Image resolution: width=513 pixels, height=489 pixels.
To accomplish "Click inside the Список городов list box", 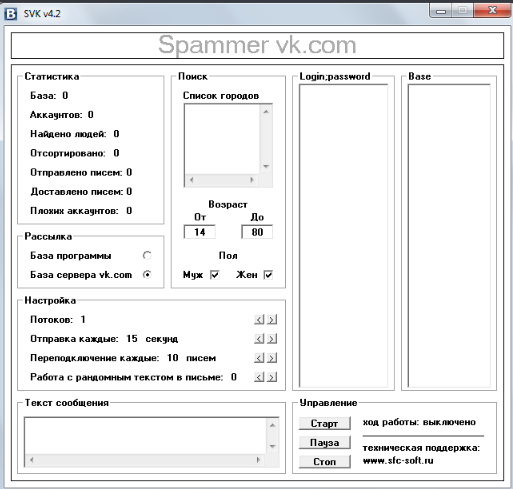I will pyautogui.click(x=222, y=139).
